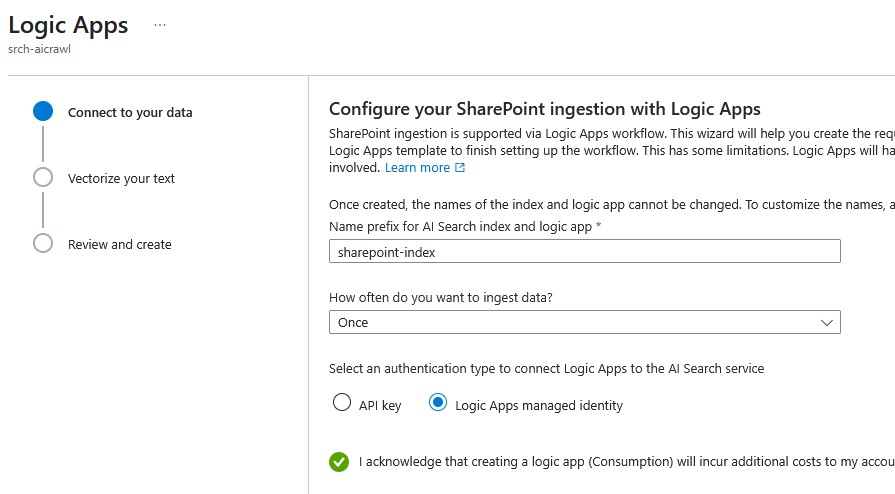This screenshot has height=494, width=895.
Task: Select the Logic Apps managed identity radio button
Action: pyautogui.click(x=438, y=402)
